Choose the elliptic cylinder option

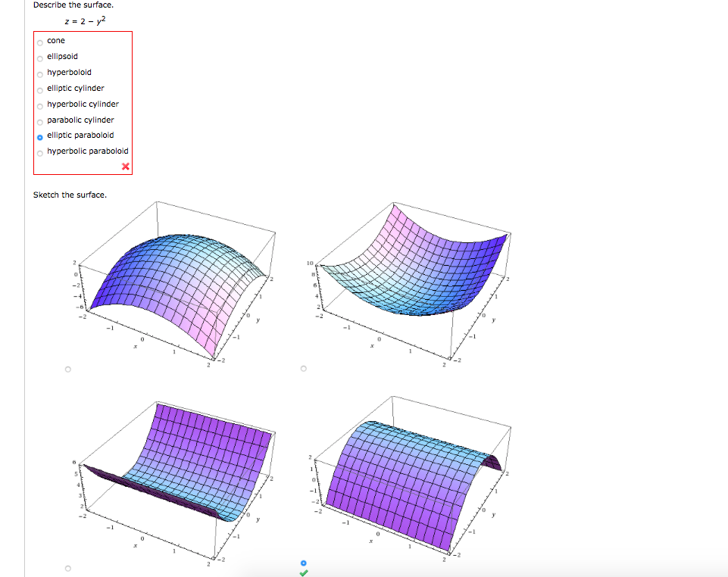[x=39, y=89]
